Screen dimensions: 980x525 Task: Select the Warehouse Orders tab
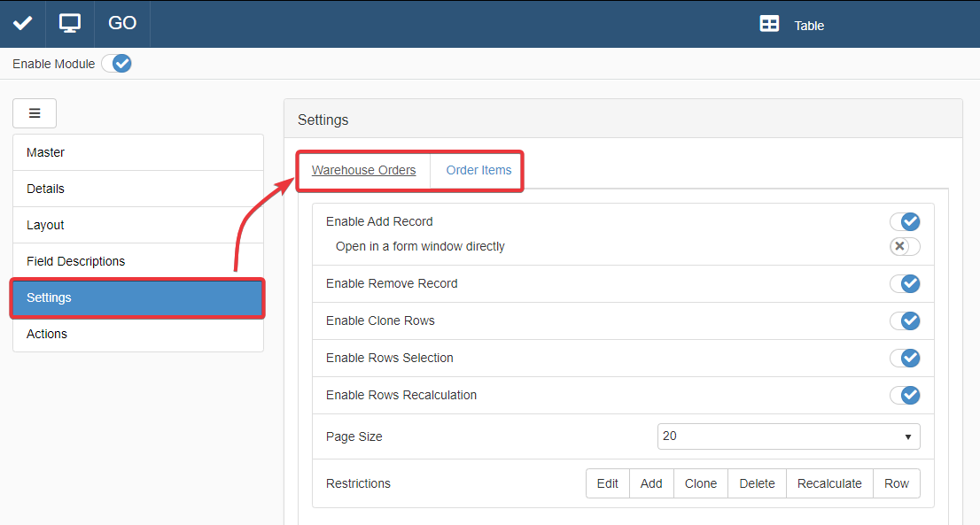coord(363,170)
